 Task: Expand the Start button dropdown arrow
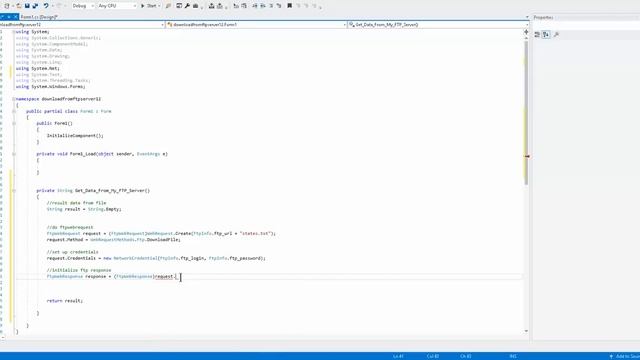(x=159, y=6)
